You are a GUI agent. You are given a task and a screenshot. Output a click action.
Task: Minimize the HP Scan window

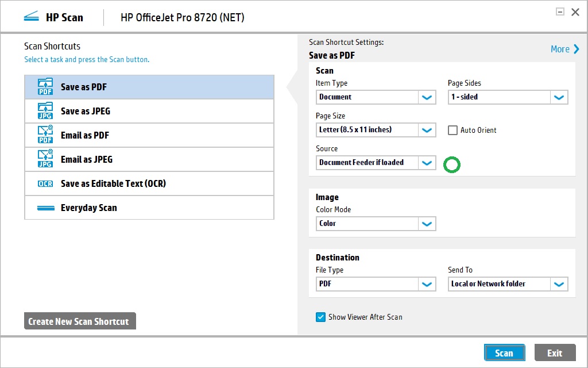(x=560, y=11)
